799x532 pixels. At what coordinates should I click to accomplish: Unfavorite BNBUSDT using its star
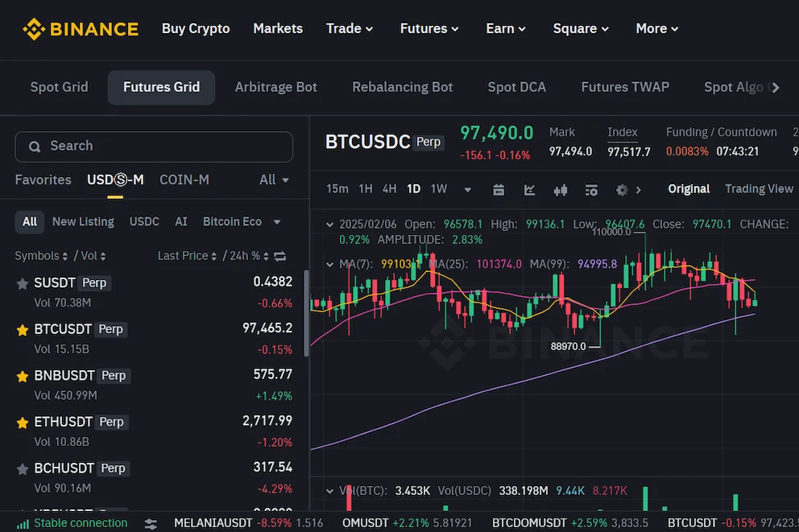click(x=23, y=377)
